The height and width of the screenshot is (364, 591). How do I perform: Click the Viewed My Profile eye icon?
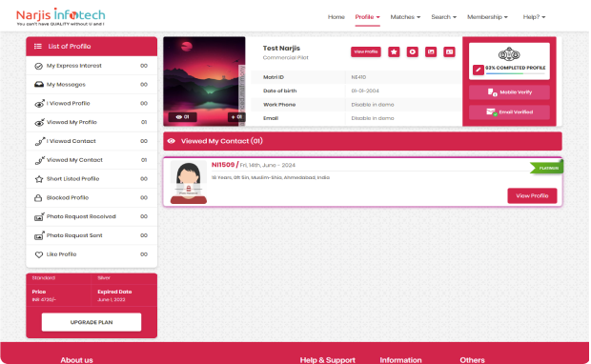tap(39, 123)
